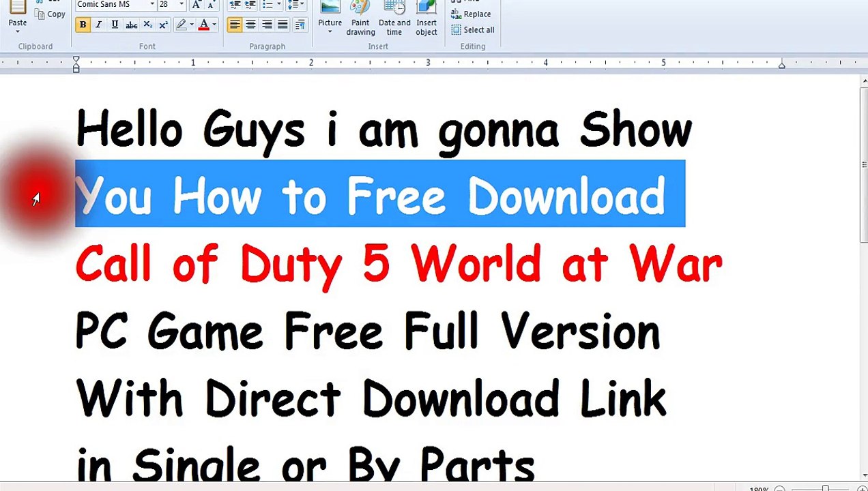Decrease paragraph indent

tap(235, 5)
